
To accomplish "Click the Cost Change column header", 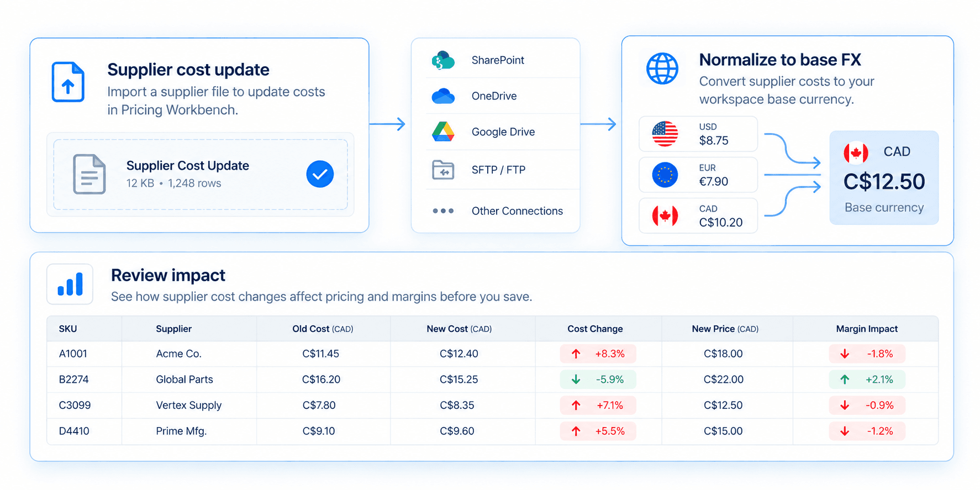I will coord(595,329).
